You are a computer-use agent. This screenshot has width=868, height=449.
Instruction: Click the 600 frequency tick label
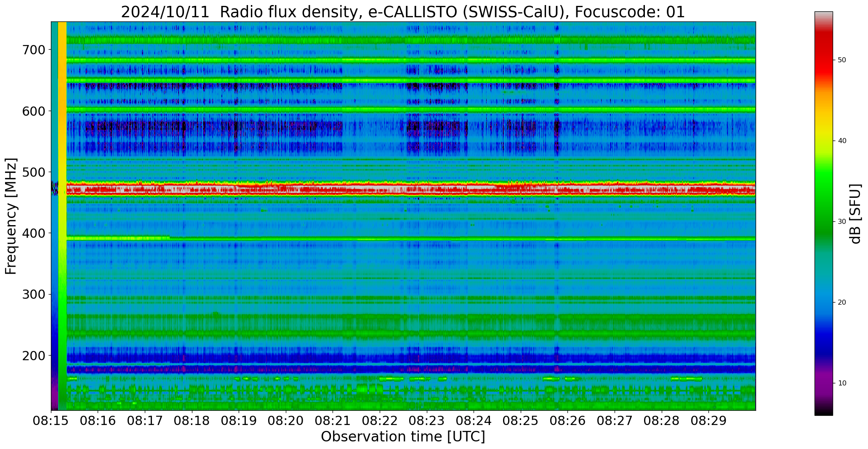[33, 111]
